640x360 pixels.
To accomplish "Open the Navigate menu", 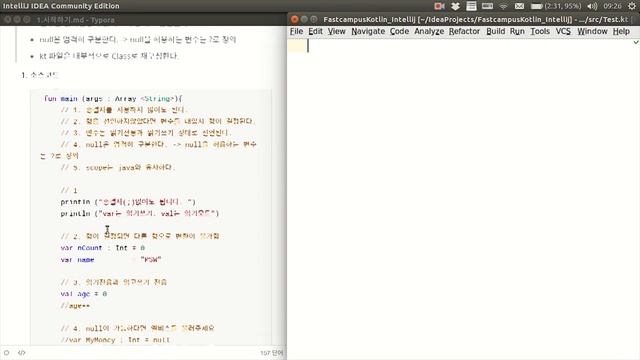I will pos(368,31).
